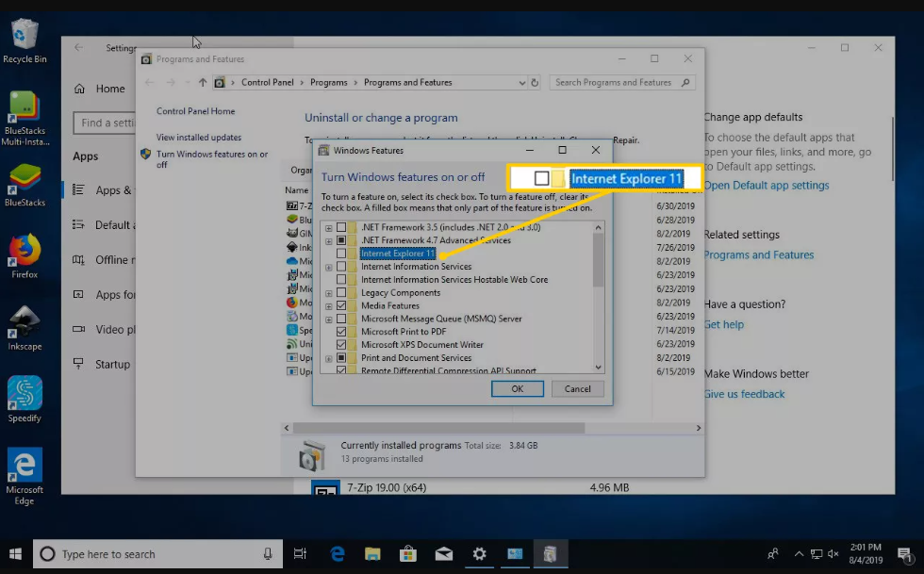Click the muted volume tray icon
The image size is (924, 574).
coord(833,554)
